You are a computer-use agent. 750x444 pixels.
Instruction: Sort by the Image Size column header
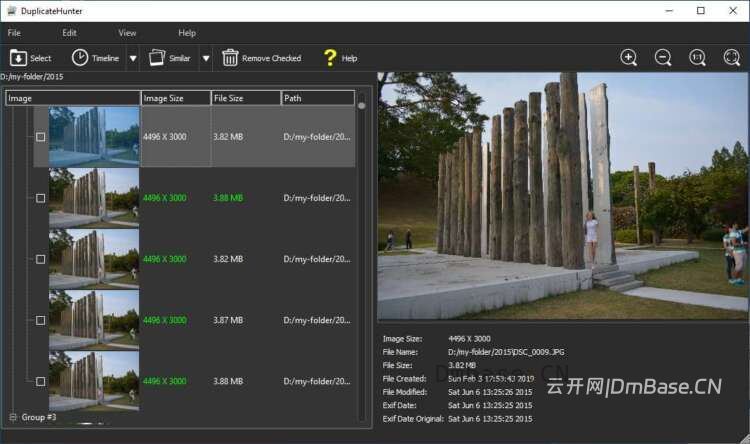pos(176,98)
